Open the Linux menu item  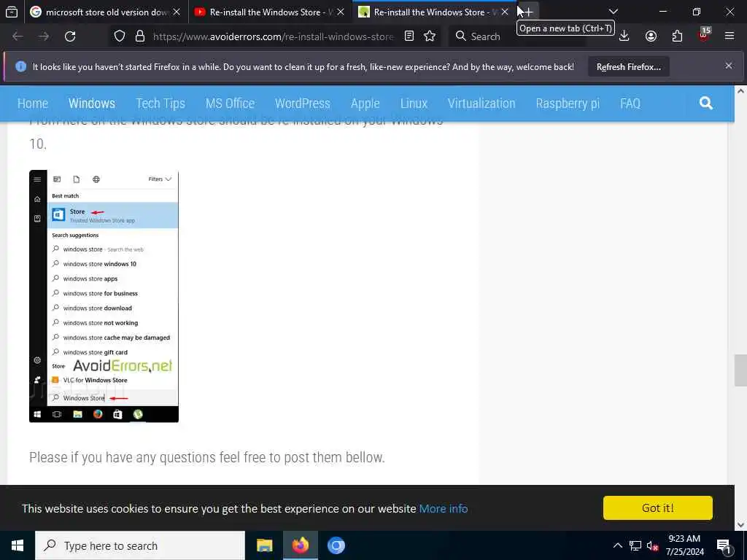coord(414,104)
